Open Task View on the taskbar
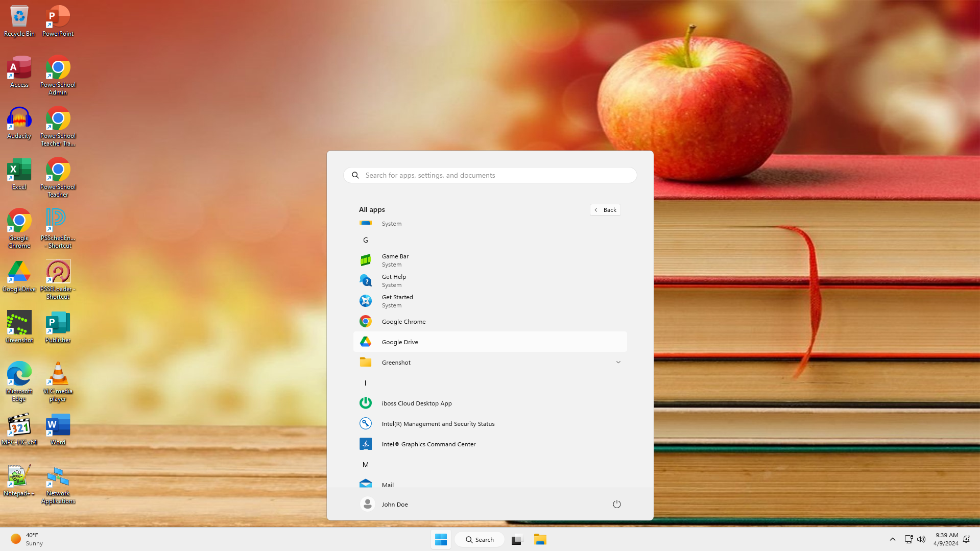 pyautogui.click(x=517, y=539)
